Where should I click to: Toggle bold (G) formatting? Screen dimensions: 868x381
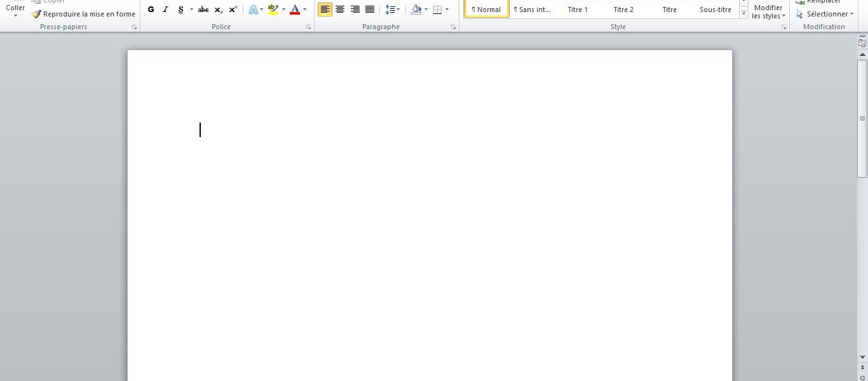(x=151, y=10)
